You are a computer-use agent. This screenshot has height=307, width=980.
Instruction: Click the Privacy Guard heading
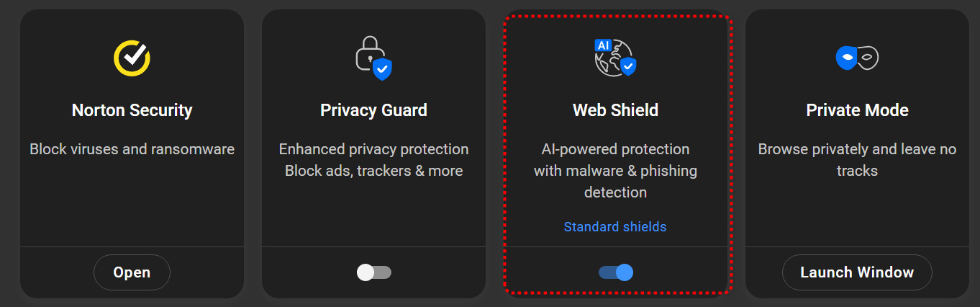pyautogui.click(x=373, y=110)
